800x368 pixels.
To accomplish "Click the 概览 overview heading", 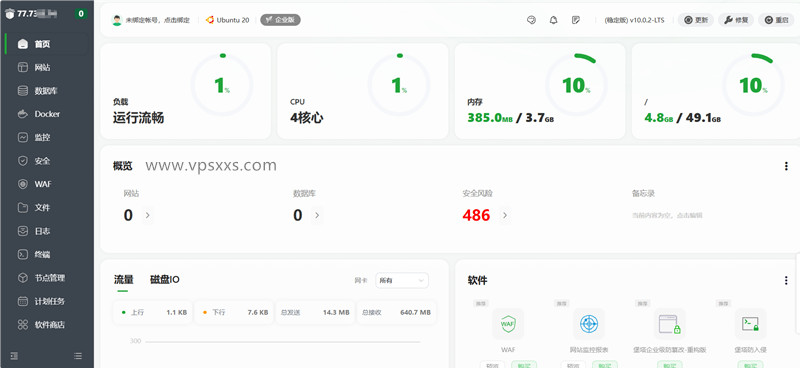I will point(122,166).
